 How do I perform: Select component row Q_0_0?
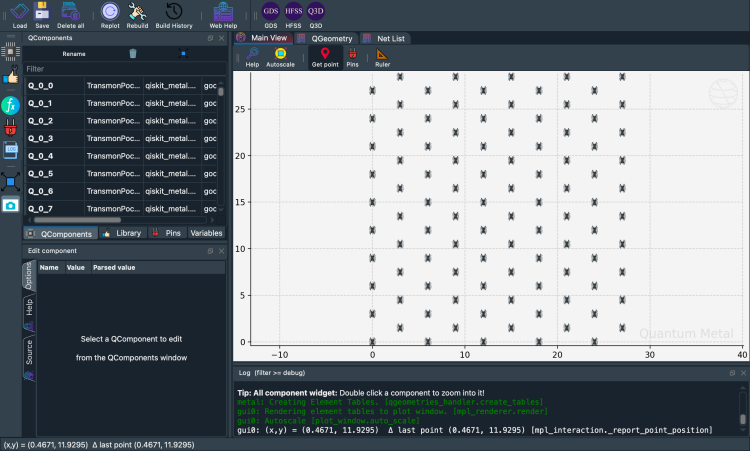click(x=121, y=86)
